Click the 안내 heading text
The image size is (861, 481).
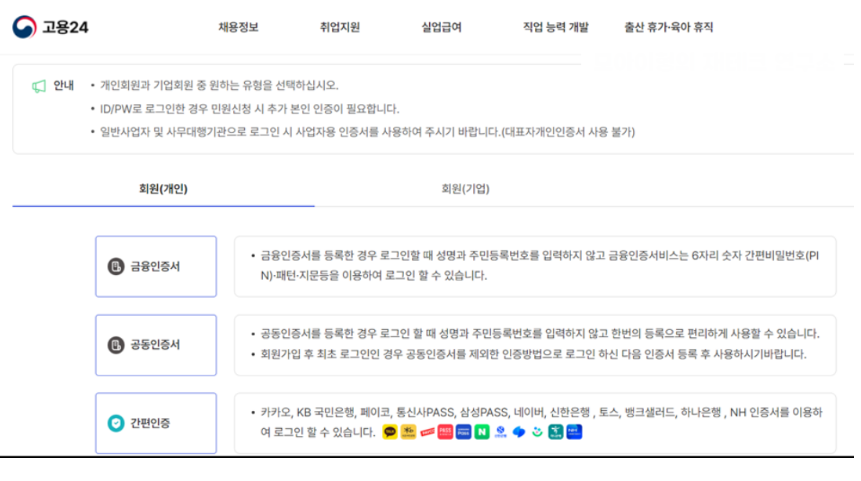tap(64, 86)
